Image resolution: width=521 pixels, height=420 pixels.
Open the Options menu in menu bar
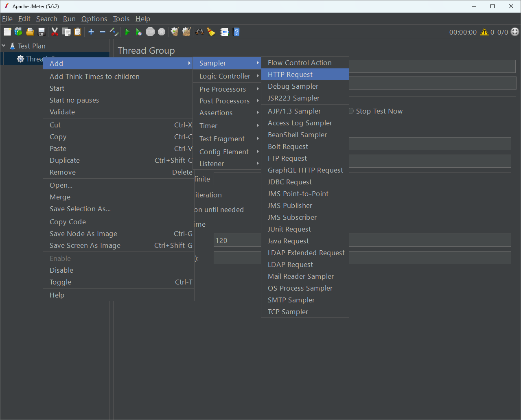pyautogui.click(x=94, y=19)
